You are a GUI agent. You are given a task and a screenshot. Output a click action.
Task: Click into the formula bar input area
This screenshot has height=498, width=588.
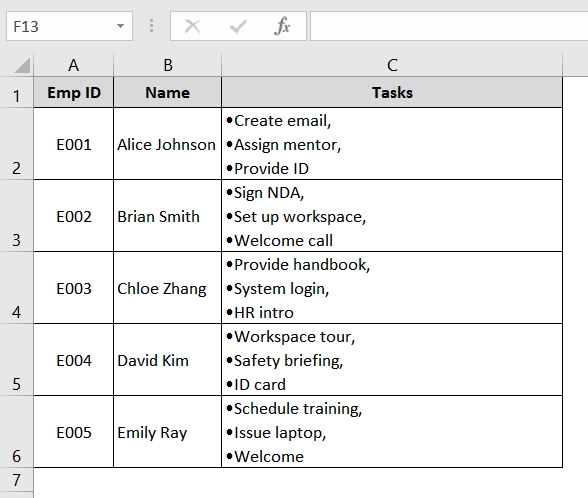[x=449, y=26]
